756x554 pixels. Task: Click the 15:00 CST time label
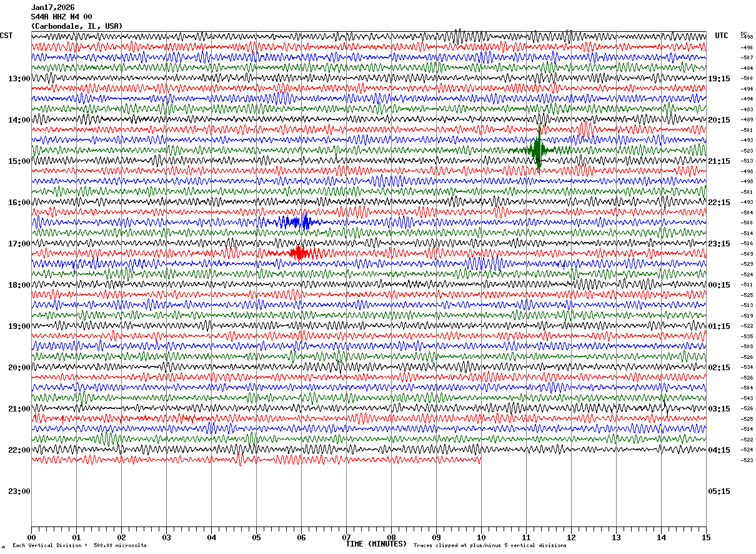pos(19,161)
